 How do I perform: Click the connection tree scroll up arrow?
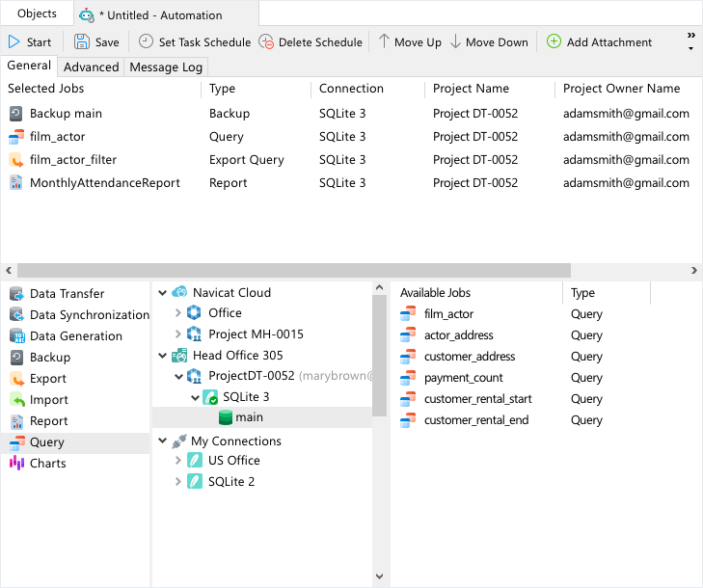(x=379, y=287)
